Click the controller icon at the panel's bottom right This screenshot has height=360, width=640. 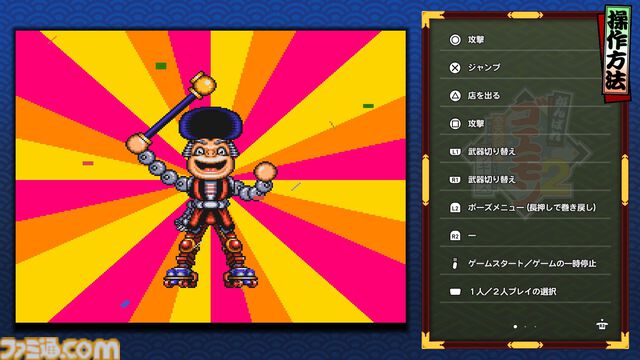602,325
